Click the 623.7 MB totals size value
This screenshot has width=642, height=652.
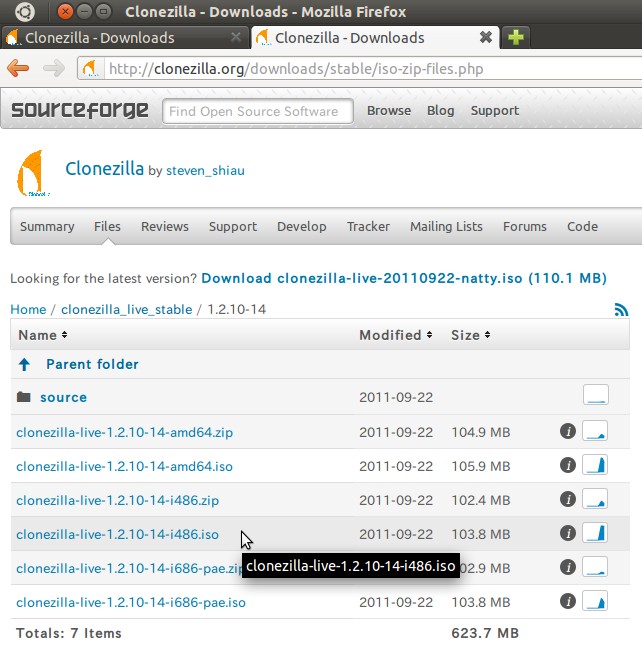point(485,633)
